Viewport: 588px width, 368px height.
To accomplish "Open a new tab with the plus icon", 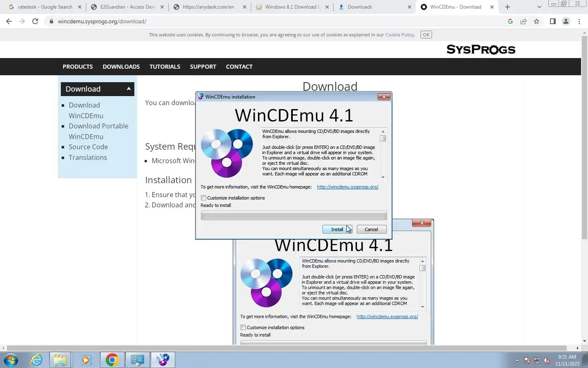I will (x=508, y=7).
